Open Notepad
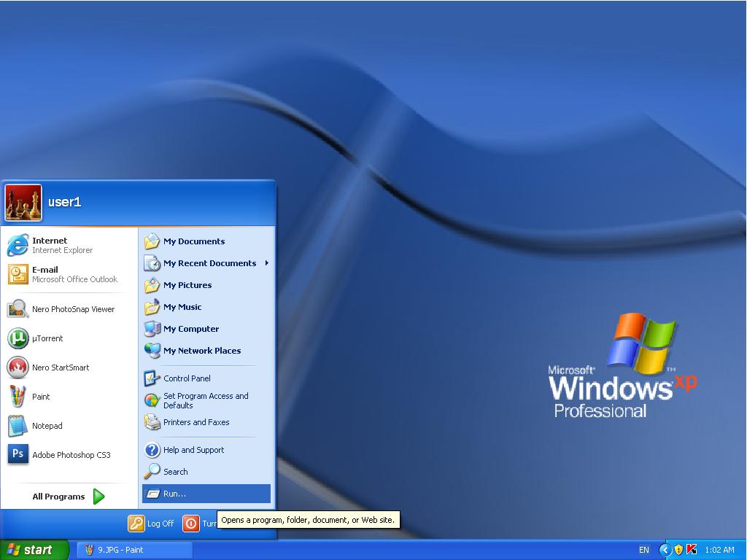Viewport: 747px width, 560px height. pyautogui.click(x=47, y=426)
